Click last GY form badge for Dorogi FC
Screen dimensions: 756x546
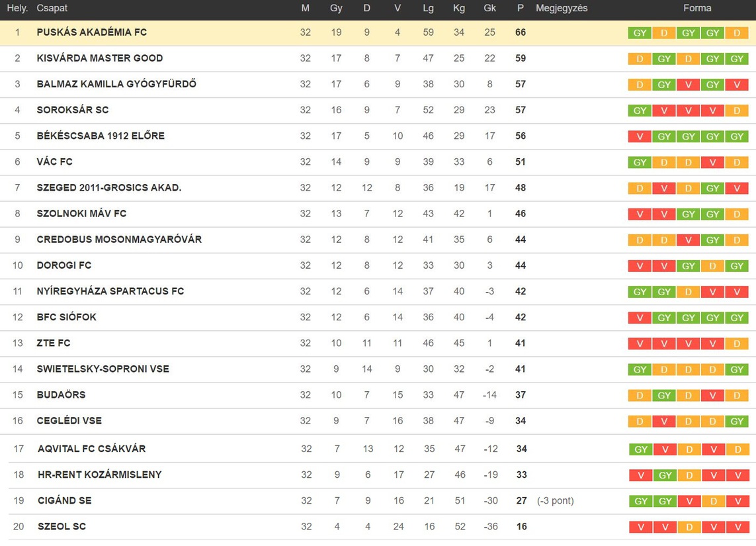click(737, 266)
